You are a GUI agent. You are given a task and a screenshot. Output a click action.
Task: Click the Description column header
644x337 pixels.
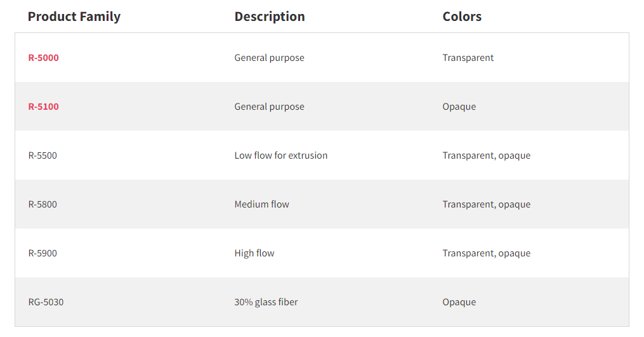point(270,17)
